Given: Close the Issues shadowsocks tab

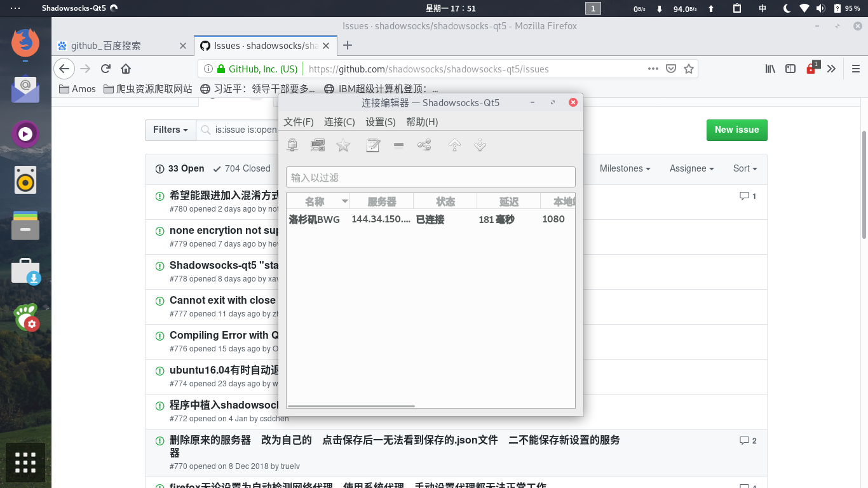Looking at the screenshot, I should pos(327,46).
